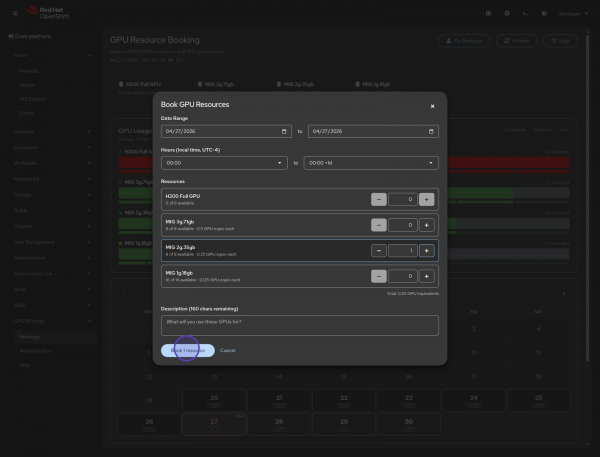Decrease MIG 1g.18gb count
The width and height of the screenshot is (600, 457).
(x=379, y=276)
